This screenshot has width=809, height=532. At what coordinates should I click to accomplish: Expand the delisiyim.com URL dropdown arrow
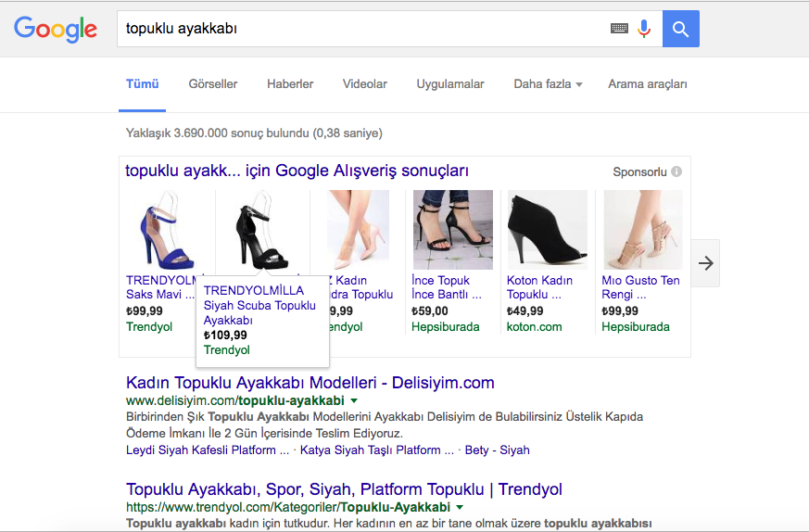[x=354, y=400]
